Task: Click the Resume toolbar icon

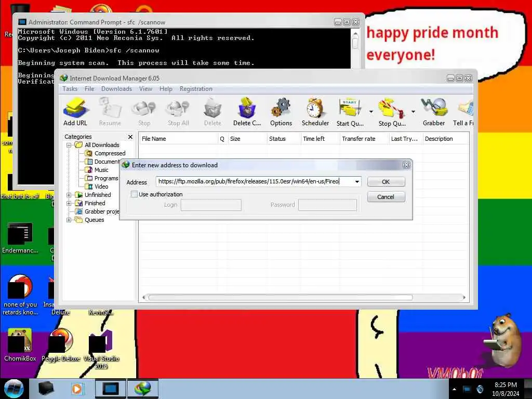Action: pos(110,112)
